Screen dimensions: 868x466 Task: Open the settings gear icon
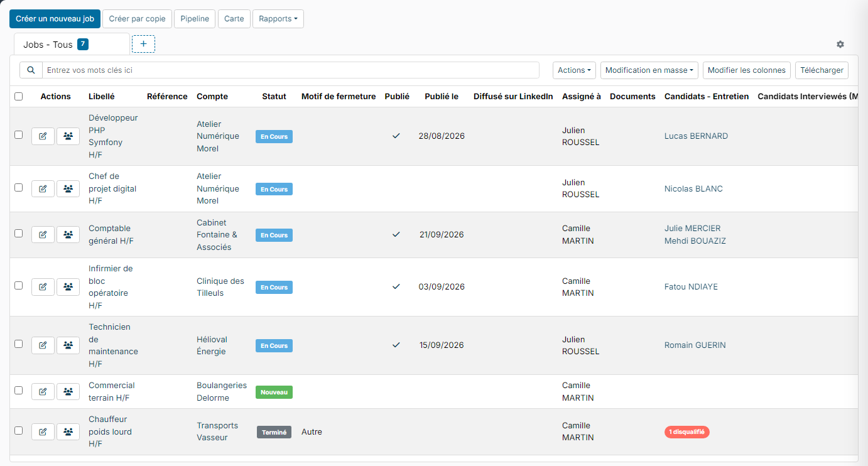point(840,45)
